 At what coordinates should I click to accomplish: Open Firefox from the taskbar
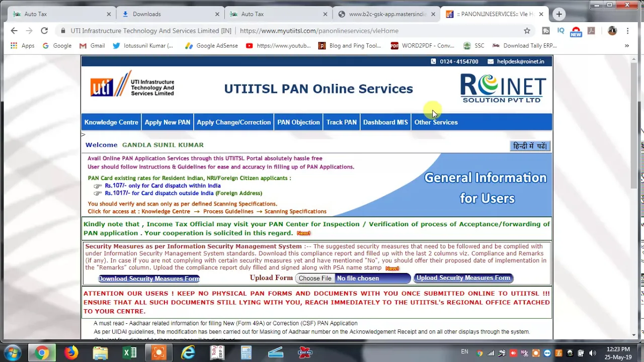tap(71, 352)
